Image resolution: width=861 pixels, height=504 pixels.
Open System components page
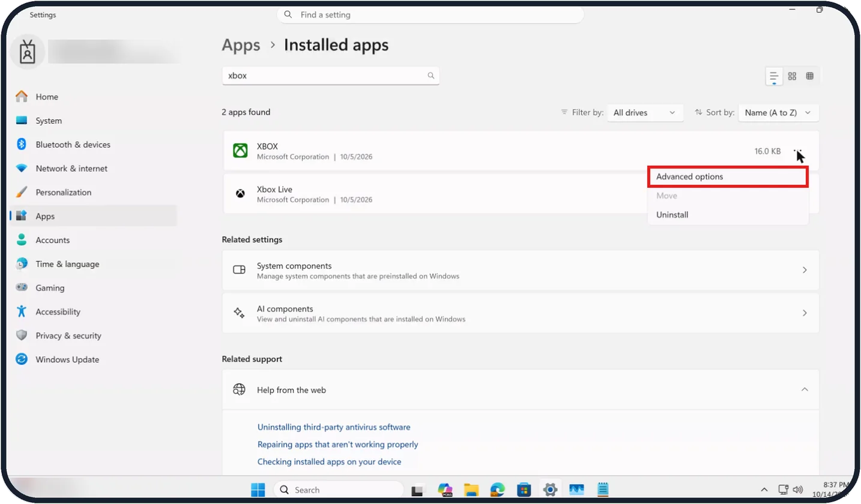pyautogui.click(x=521, y=270)
